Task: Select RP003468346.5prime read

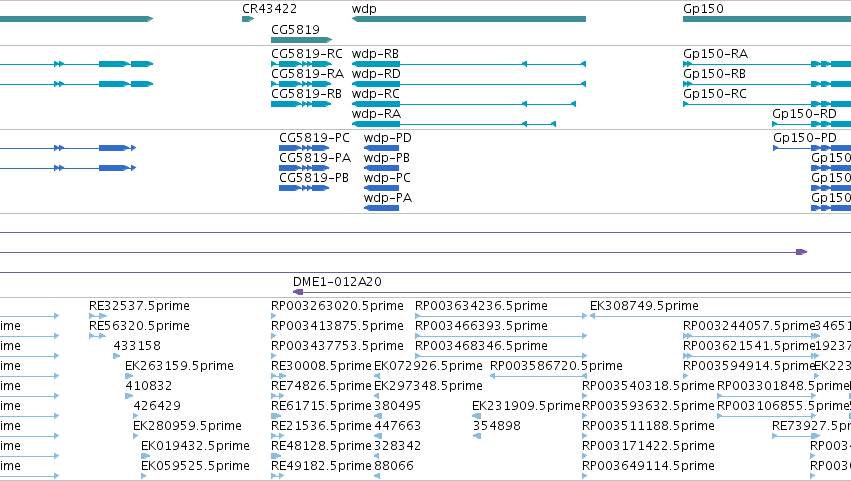Action: point(501,356)
